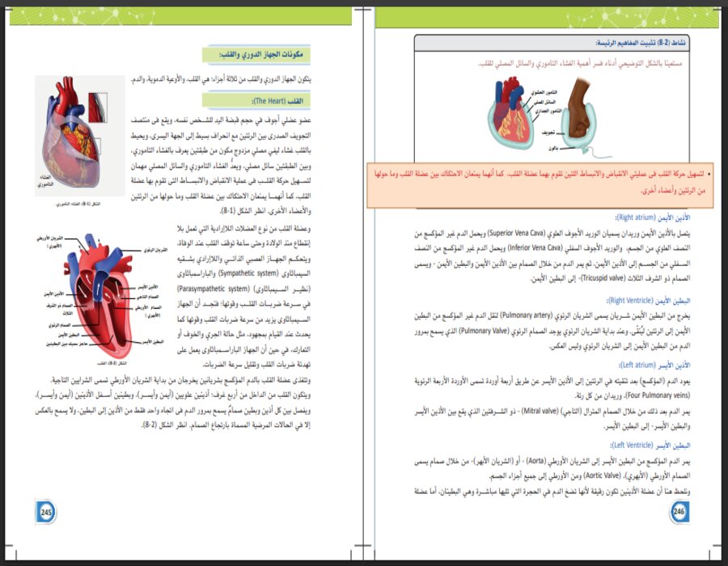Image resolution: width=728 pixels, height=566 pixels.
Task: Switch to the left page (245)
Action: [186, 283]
